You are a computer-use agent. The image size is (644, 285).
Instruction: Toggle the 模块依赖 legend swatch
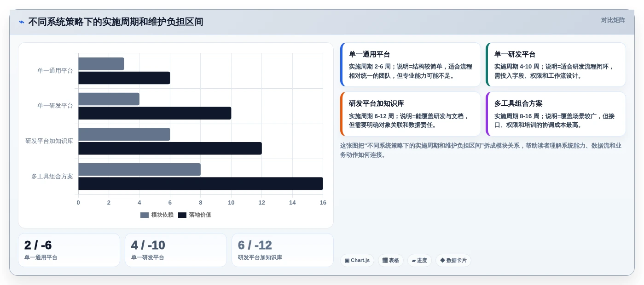tap(145, 215)
